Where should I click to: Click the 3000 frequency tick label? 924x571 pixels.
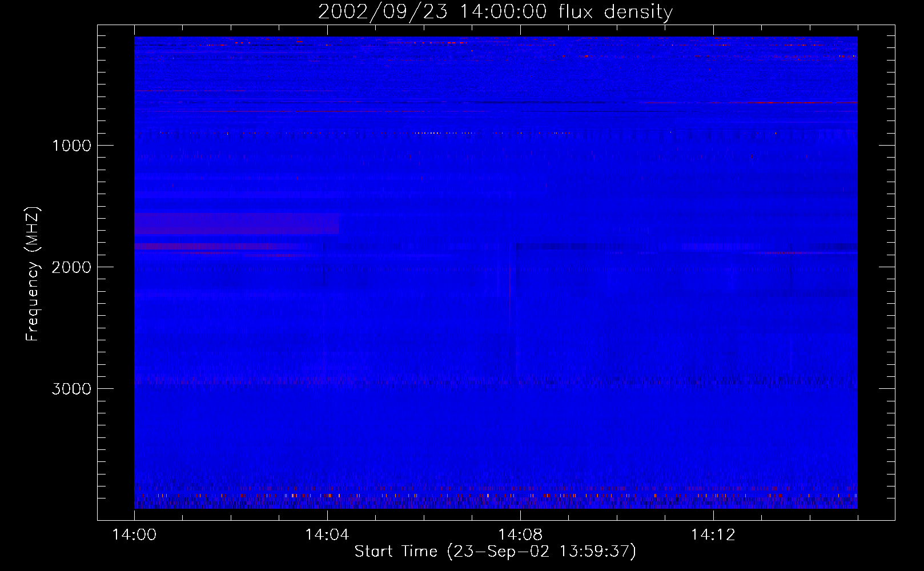tap(71, 389)
